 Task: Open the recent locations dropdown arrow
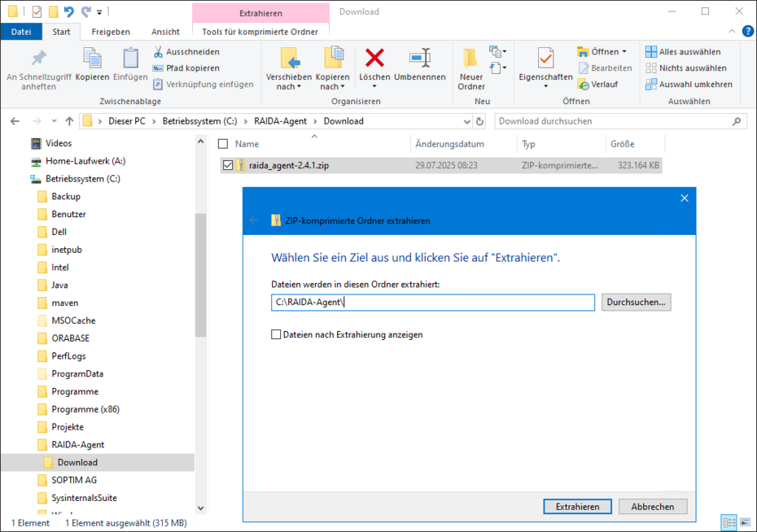point(54,121)
